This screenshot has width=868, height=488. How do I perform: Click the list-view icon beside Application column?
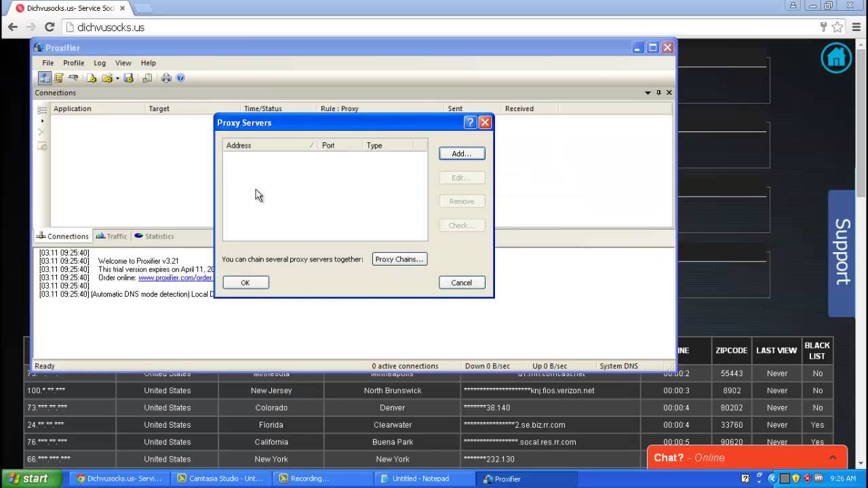pos(42,110)
